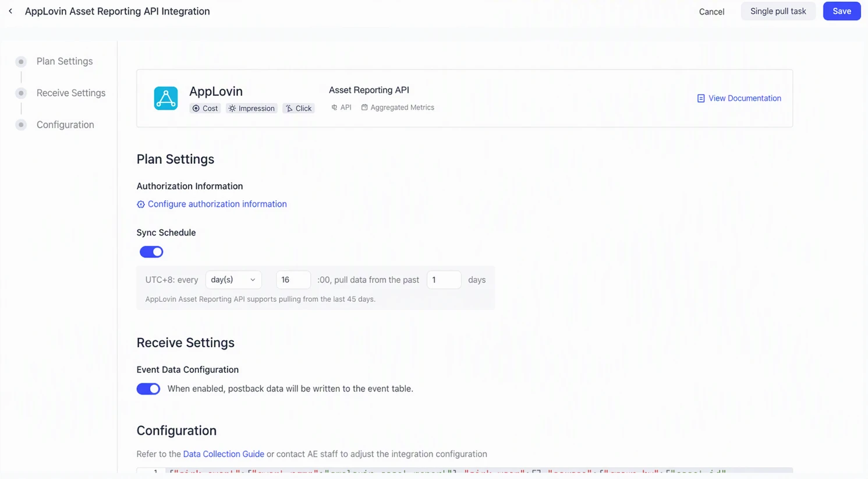
Task: Open the Data Collection Guide link
Action: tap(224, 454)
